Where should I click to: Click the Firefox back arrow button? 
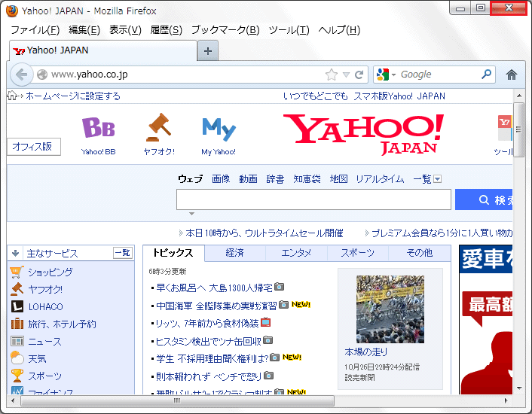coord(20,75)
